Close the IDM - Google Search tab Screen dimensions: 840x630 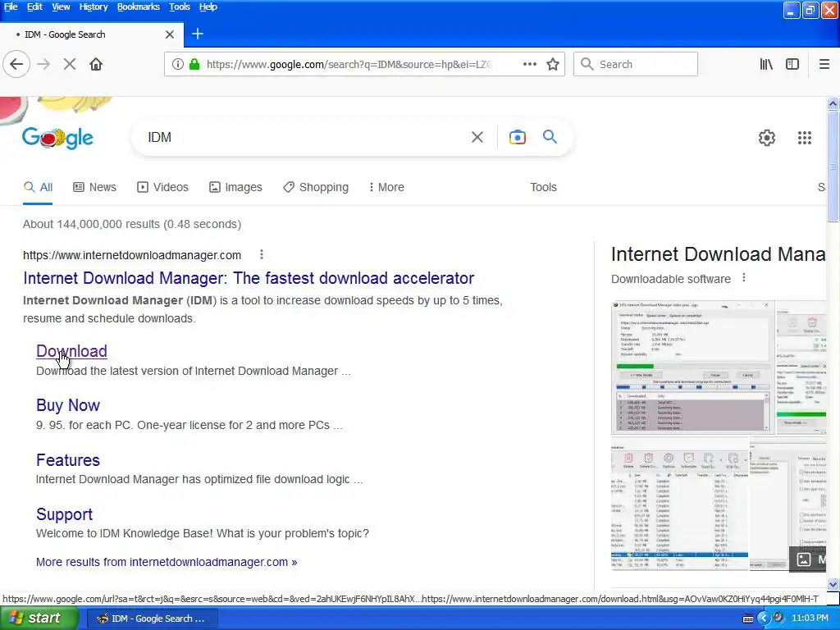pyautogui.click(x=170, y=34)
